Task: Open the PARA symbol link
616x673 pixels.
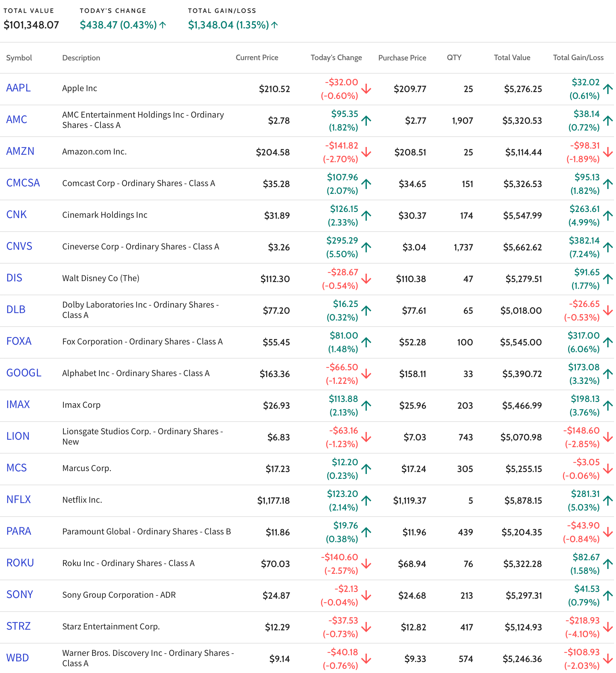Action: [19, 532]
